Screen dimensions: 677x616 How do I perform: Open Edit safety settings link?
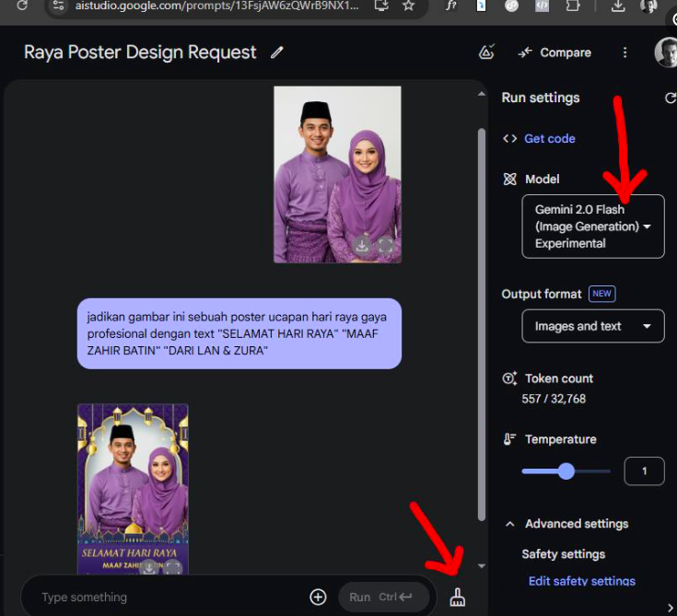coord(581,581)
